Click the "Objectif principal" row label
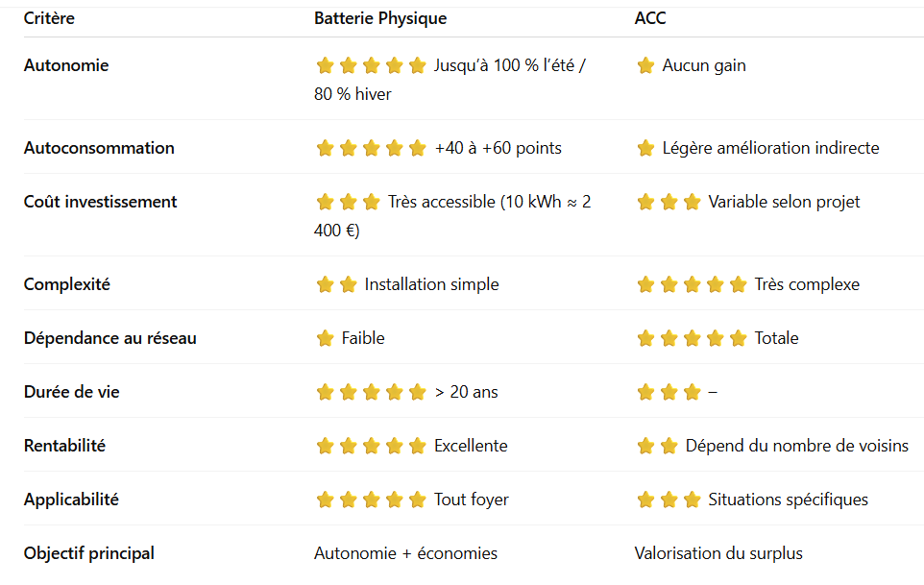Image resolution: width=924 pixels, height=585 pixels. pyautogui.click(x=89, y=553)
